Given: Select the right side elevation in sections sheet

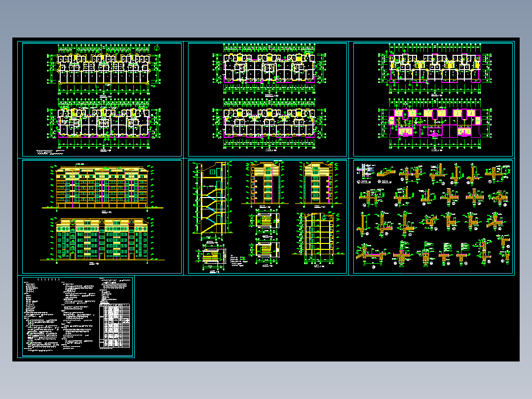Looking at the screenshot, I should 318,183.
